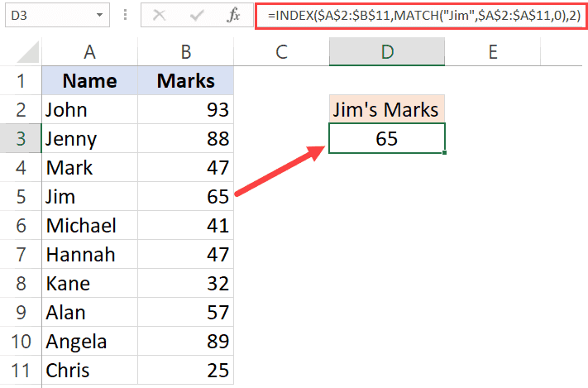Select the cell containing "John"
The height and width of the screenshot is (388, 588).
(89, 109)
